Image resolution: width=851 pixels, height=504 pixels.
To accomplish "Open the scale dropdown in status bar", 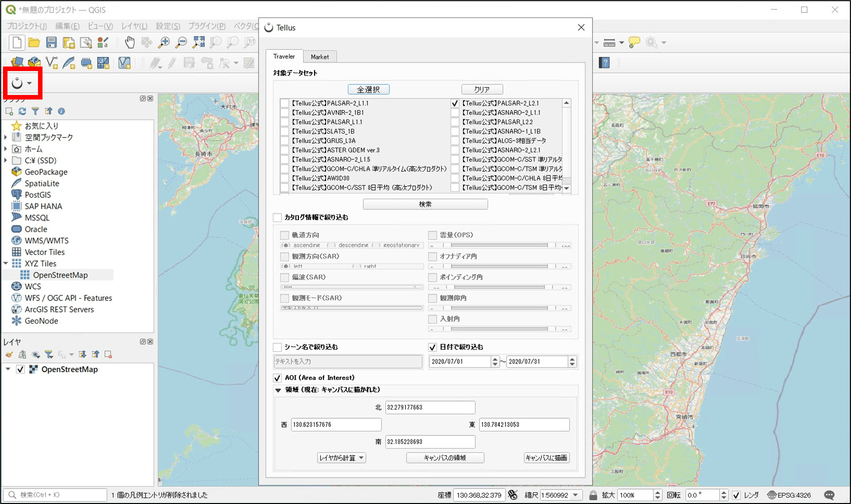I will tap(575, 495).
